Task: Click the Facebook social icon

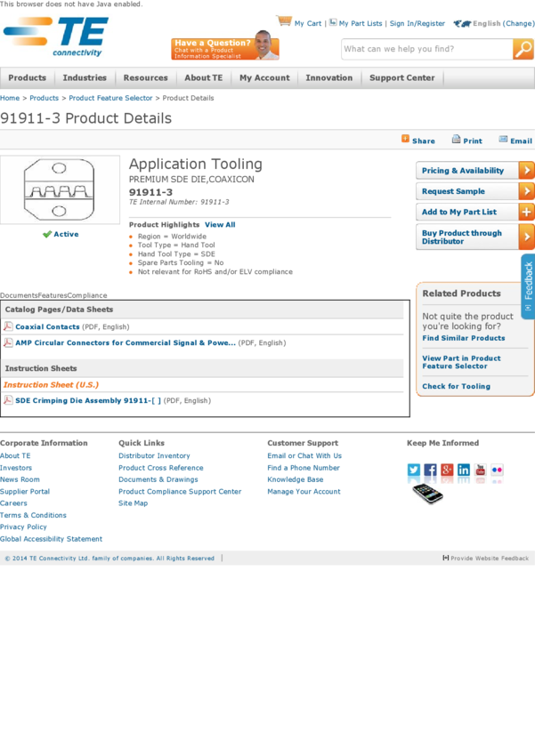Action: point(430,470)
